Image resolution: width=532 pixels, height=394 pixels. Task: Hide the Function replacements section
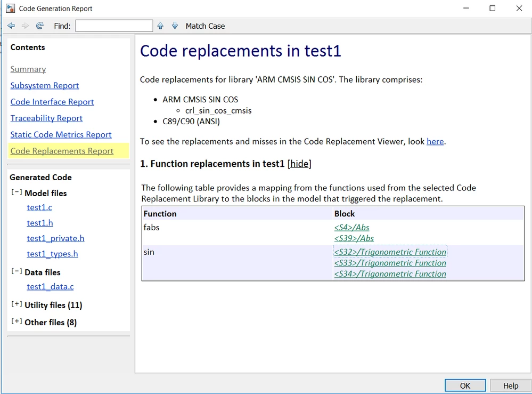pos(299,164)
